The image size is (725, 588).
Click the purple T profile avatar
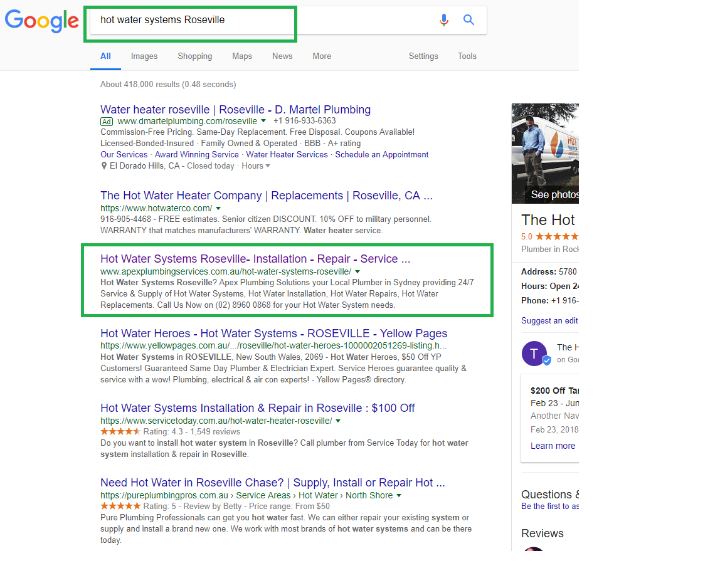pos(534,354)
